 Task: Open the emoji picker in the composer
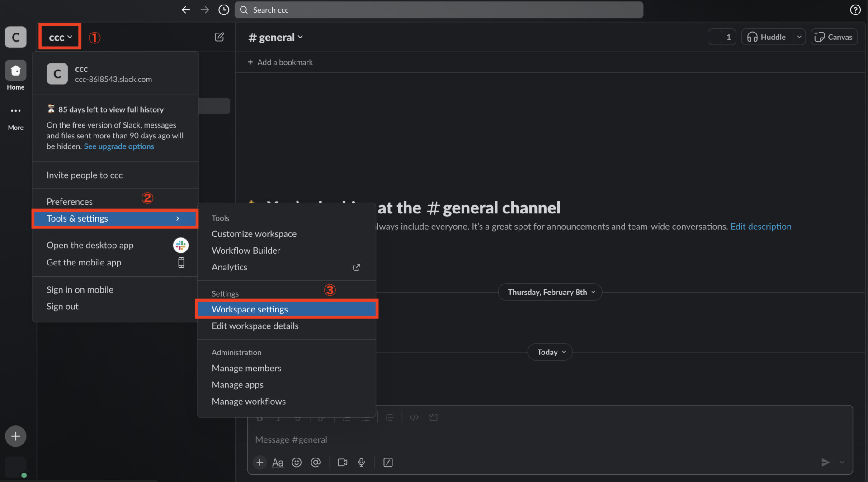(297, 462)
